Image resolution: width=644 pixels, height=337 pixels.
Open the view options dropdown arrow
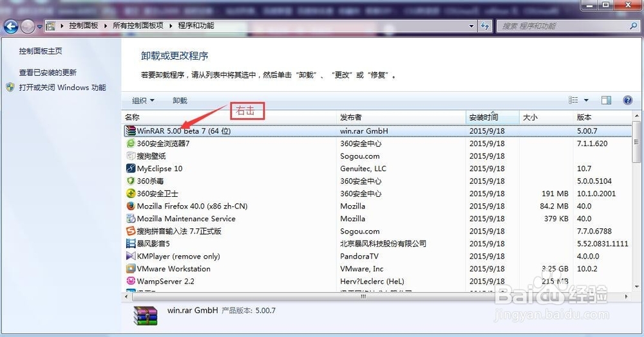[x=586, y=100]
